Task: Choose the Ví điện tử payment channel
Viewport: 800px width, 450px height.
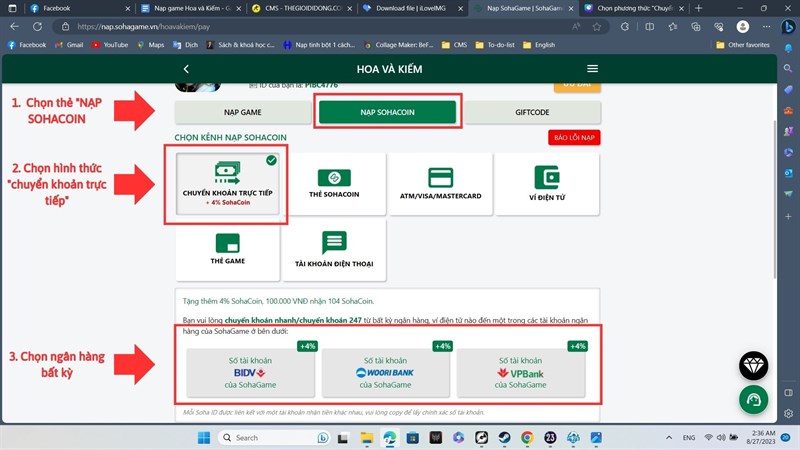Action: [547, 184]
